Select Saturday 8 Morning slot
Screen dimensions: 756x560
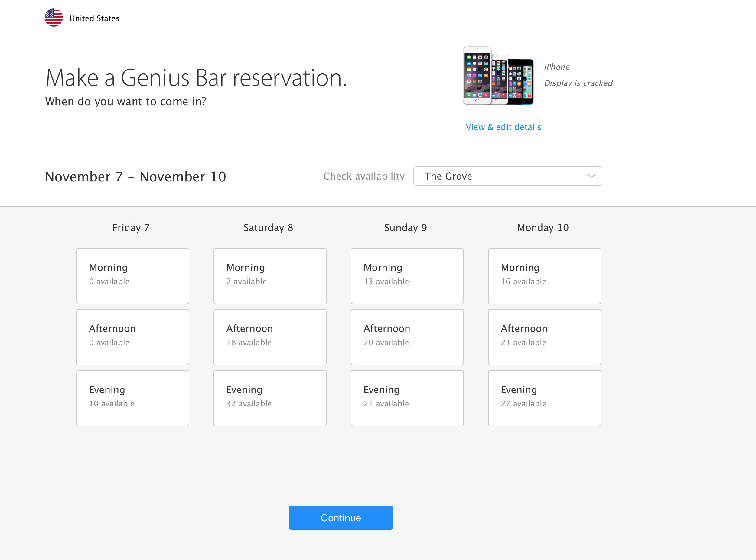tap(270, 276)
